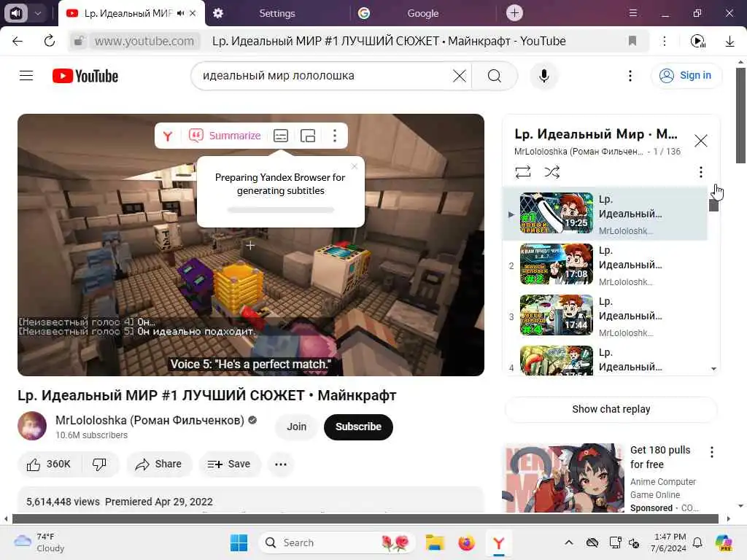The height and width of the screenshot is (560, 747).
Task: Open browser downloads
Action: pos(729,41)
